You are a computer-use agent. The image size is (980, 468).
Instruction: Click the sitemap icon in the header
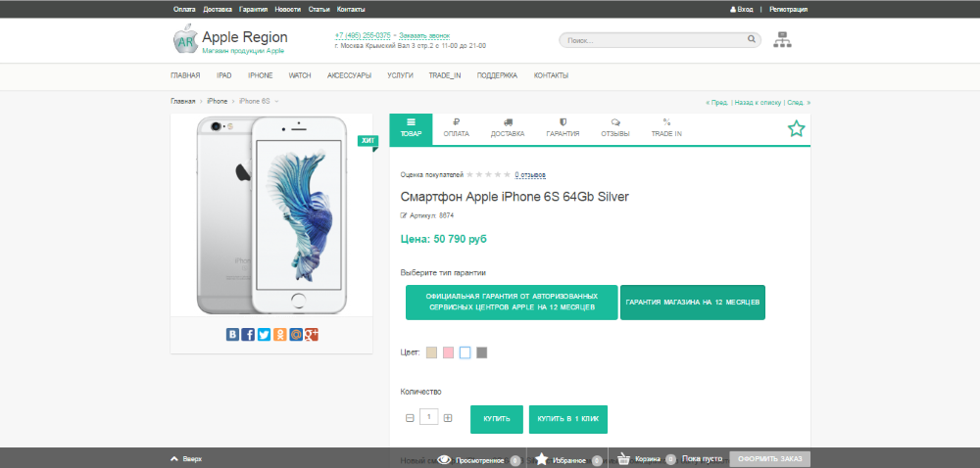782,40
